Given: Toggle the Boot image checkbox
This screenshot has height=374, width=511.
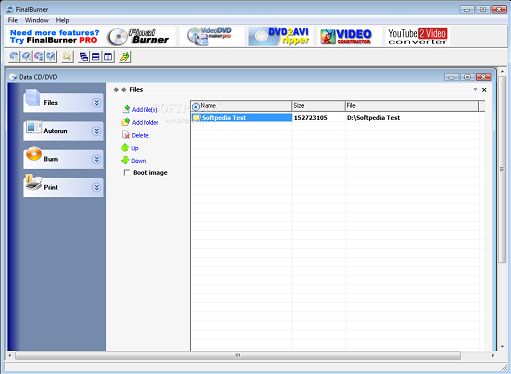Looking at the screenshot, I should point(127,172).
